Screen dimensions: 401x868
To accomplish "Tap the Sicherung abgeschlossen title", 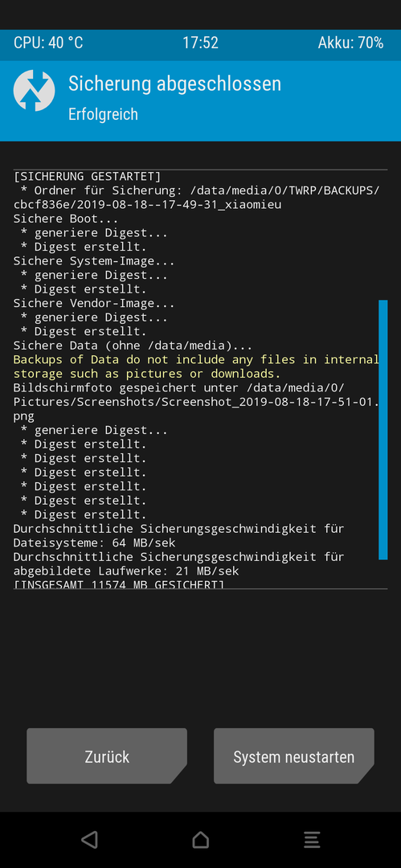I will tap(174, 84).
